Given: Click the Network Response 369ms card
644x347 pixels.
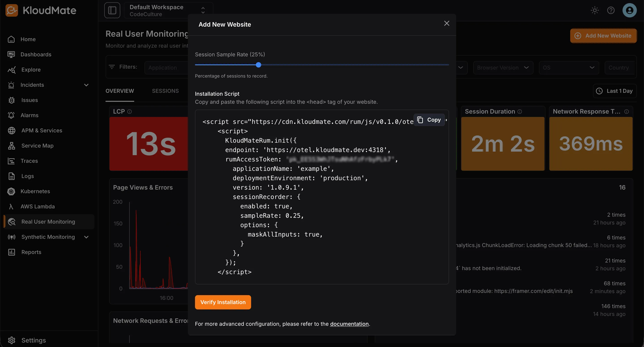Looking at the screenshot, I should 591,144.
